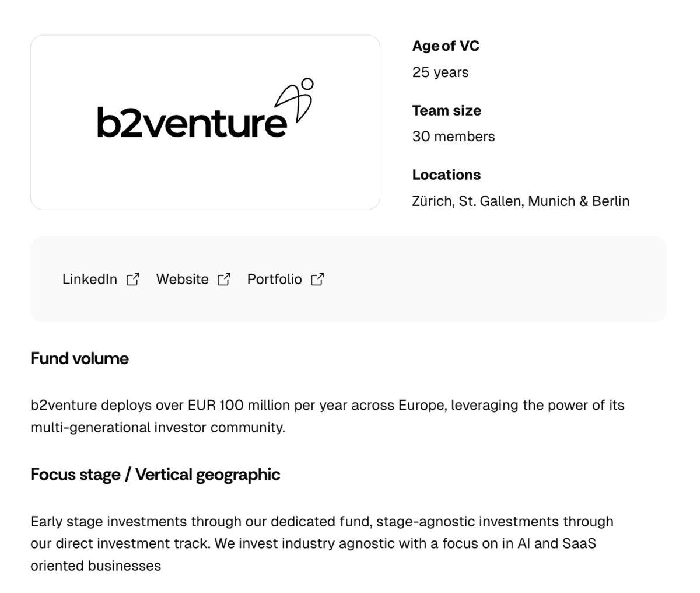Viewport: 700px width, 593px height.
Task: Open the Portfolio link
Action: [274, 280]
